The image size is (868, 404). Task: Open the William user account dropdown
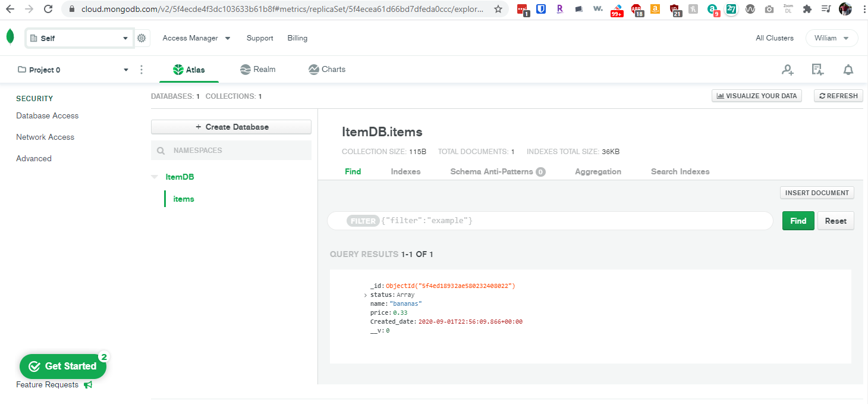(x=832, y=38)
